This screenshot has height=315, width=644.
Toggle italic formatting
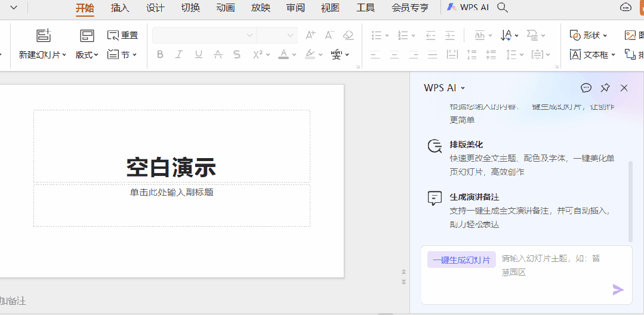(x=179, y=54)
